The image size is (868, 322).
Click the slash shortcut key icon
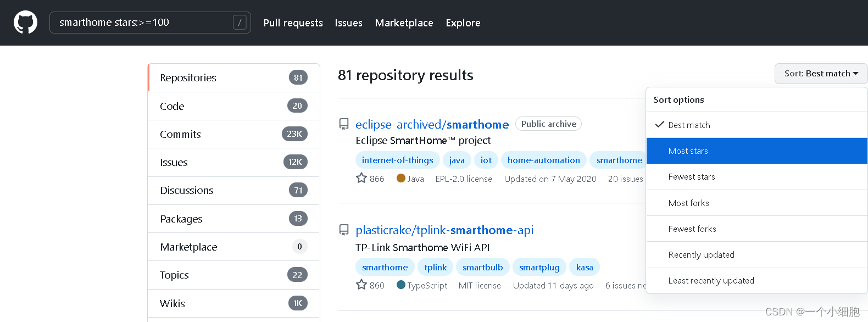point(240,23)
